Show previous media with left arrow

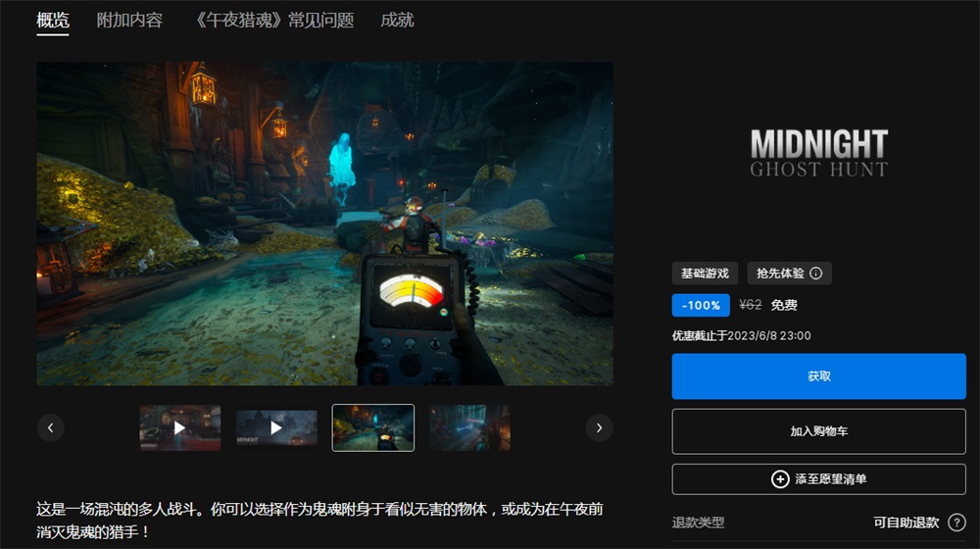51,427
